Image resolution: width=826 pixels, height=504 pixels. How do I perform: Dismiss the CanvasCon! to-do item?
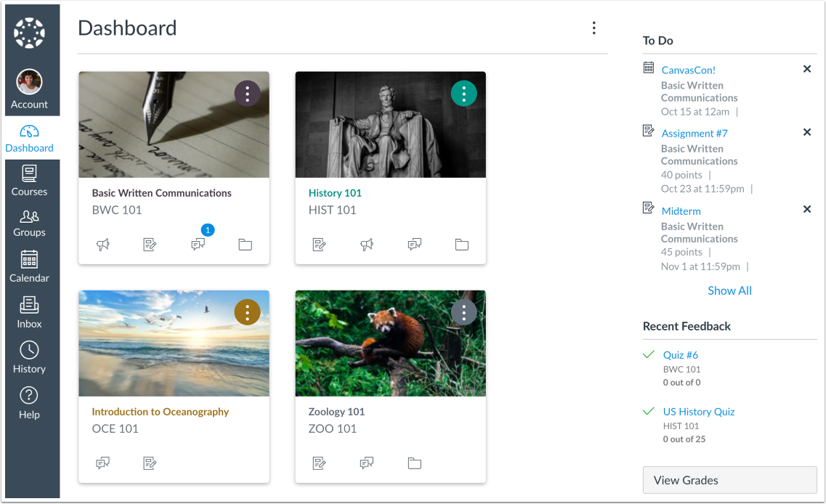coord(806,68)
